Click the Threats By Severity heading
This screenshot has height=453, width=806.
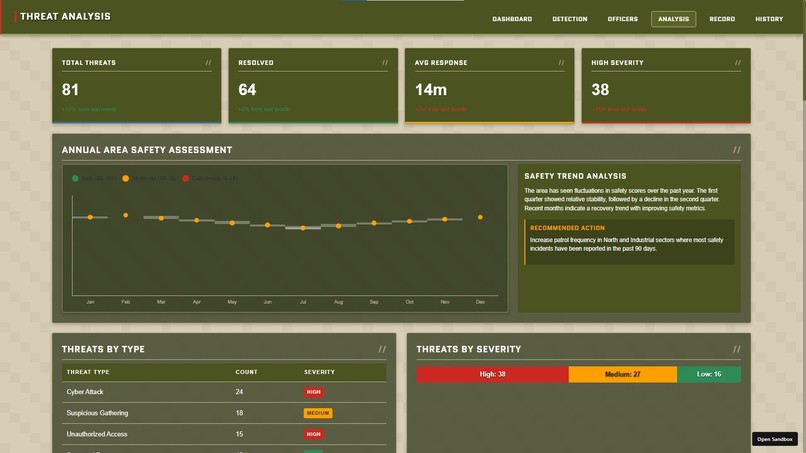469,349
